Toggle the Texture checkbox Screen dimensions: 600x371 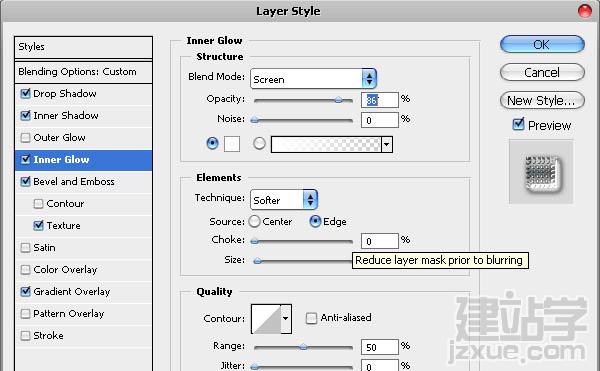(38, 226)
